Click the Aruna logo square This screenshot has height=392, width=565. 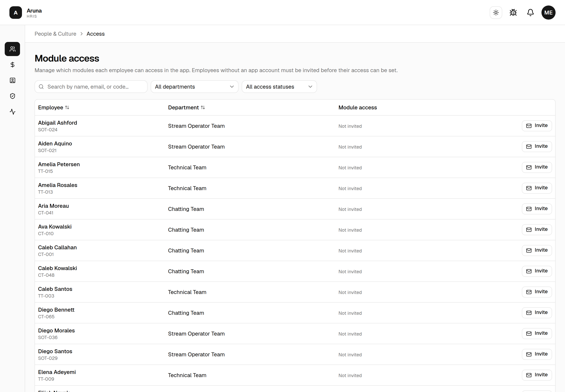15,13
